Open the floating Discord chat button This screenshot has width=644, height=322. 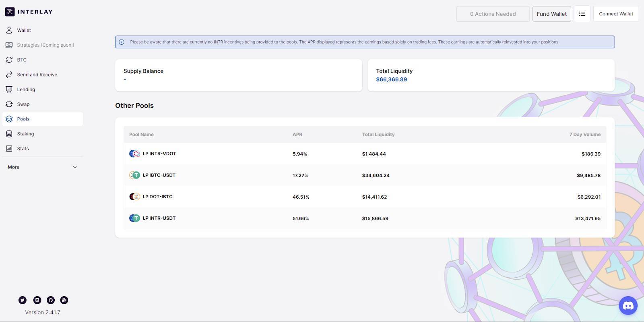[628, 305]
